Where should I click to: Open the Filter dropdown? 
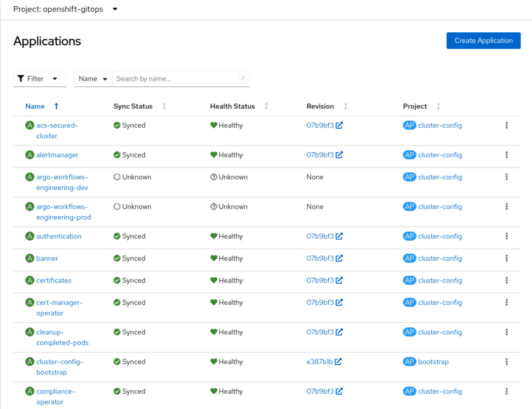pyautogui.click(x=40, y=79)
